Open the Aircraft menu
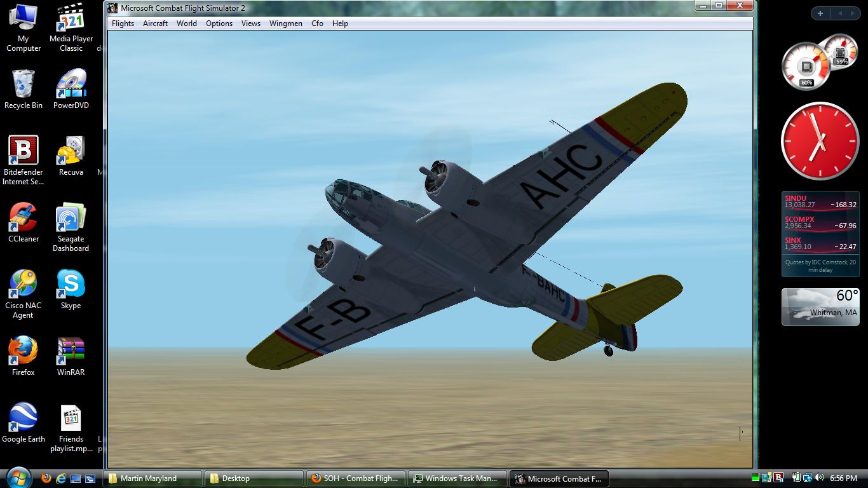This screenshot has width=868, height=488. click(x=155, y=24)
